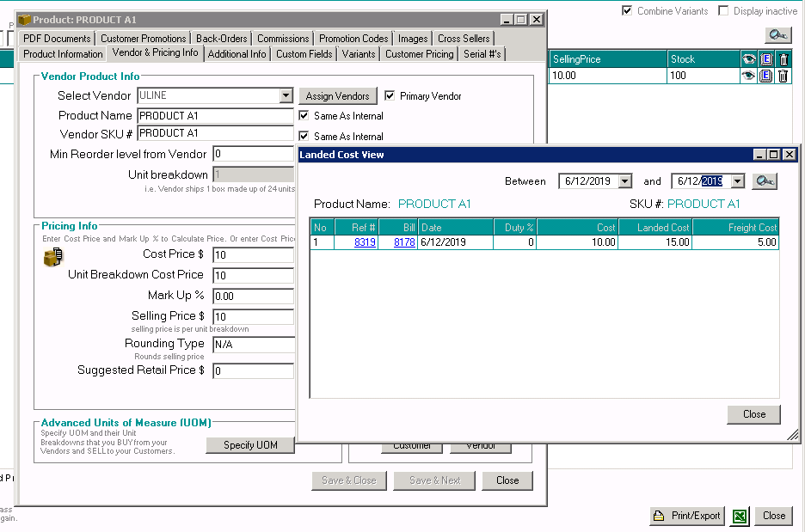This screenshot has width=805, height=532.
Task: Delete the product row with trash icon
Action: point(783,76)
